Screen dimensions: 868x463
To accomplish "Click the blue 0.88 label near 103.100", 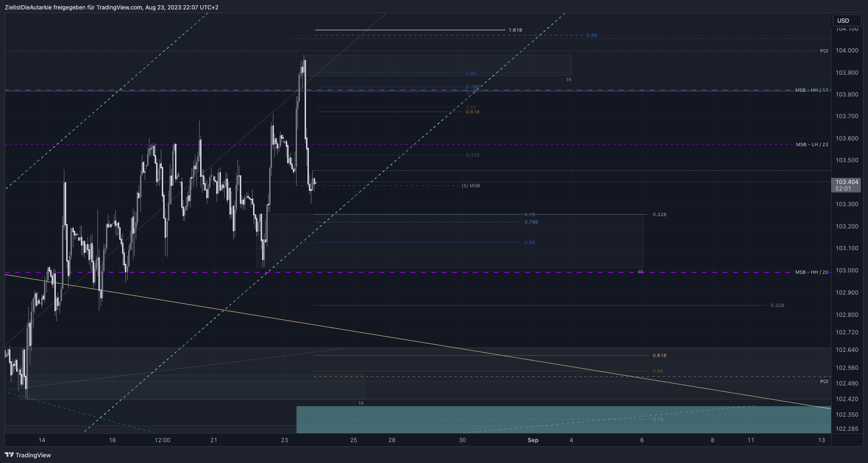I will [x=530, y=242].
